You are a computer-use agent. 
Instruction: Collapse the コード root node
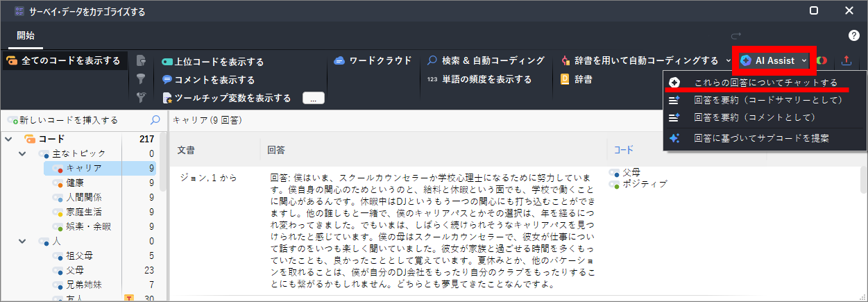[x=8, y=139]
